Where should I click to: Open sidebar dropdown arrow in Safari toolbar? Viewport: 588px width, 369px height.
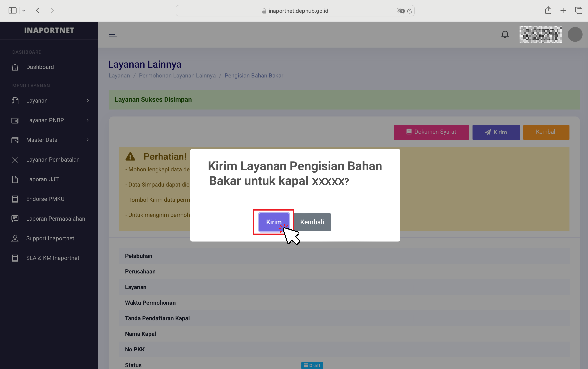[x=24, y=11]
